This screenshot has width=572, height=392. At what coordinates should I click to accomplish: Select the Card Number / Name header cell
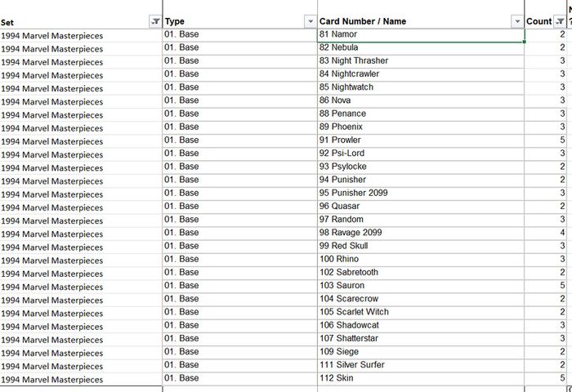point(421,15)
